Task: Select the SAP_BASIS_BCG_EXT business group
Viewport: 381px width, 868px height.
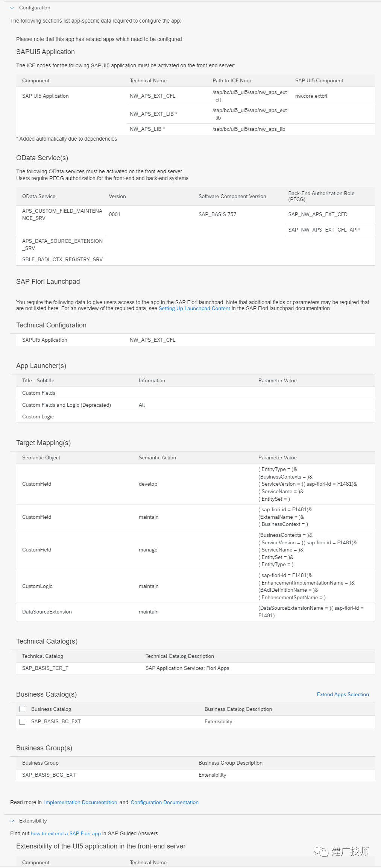Action: 49,775
